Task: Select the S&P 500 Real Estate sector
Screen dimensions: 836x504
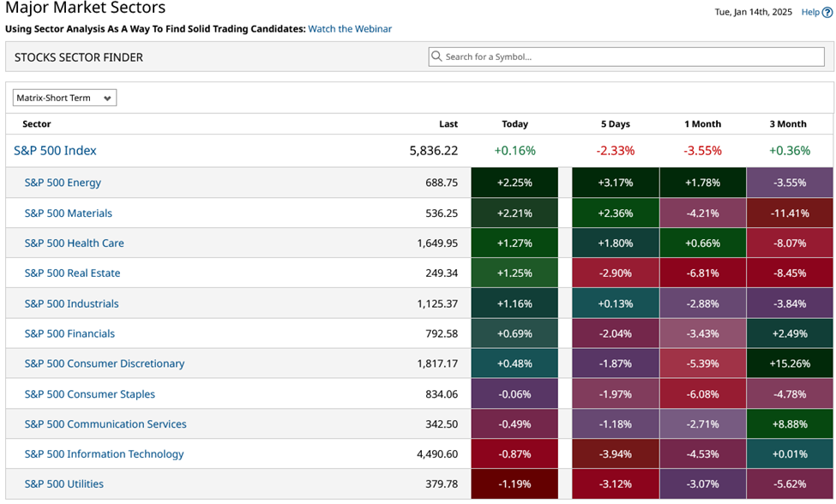Action: tap(70, 273)
